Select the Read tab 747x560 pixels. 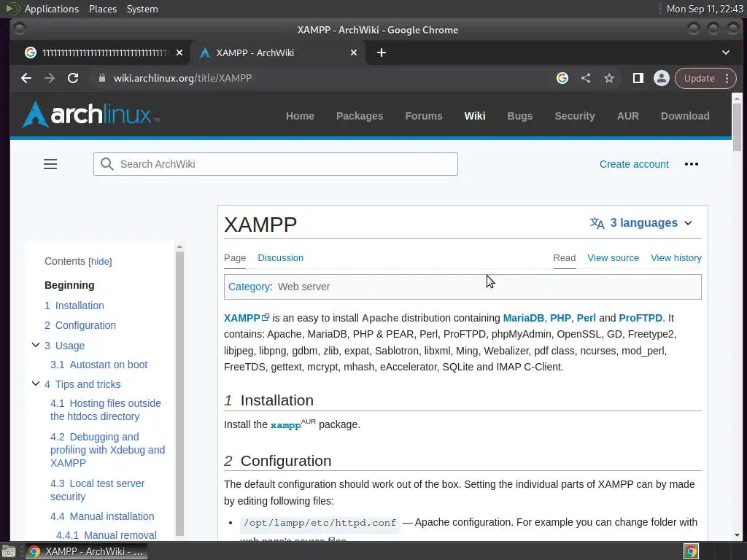click(565, 258)
